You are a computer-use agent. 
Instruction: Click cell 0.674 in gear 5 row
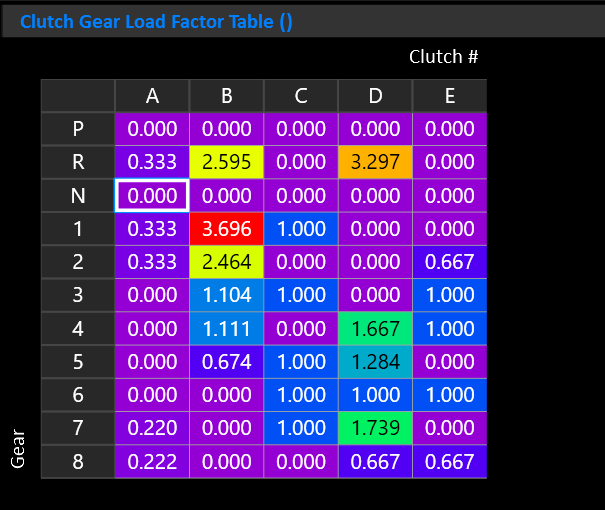point(226,362)
